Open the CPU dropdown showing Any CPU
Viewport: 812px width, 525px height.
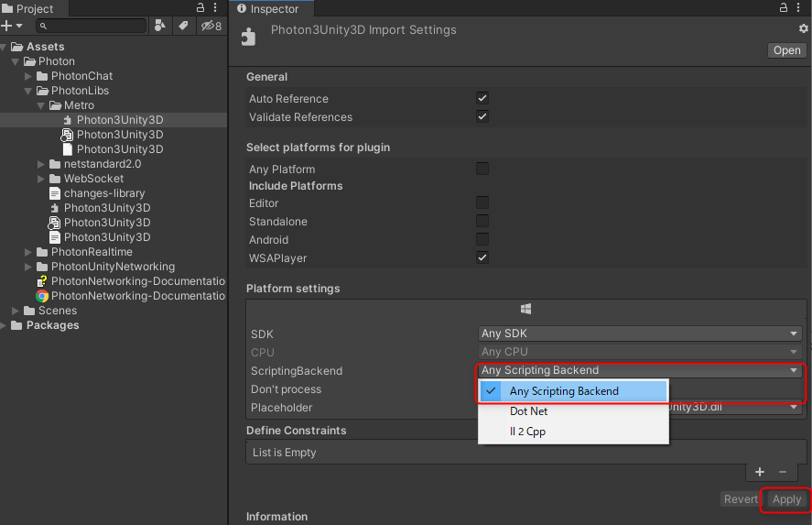[640, 352]
